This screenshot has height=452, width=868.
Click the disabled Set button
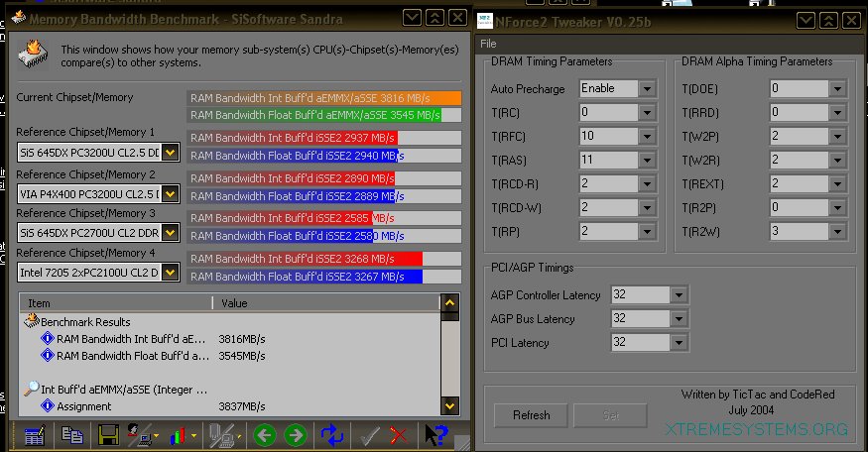(x=611, y=415)
